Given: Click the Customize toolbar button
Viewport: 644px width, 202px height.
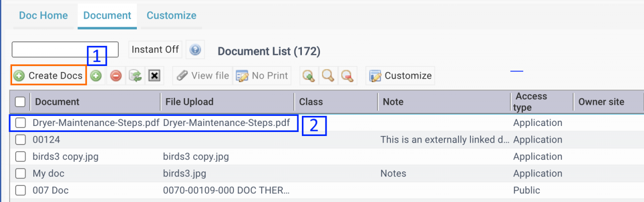Looking at the screenshot, I should pos(400,76).
